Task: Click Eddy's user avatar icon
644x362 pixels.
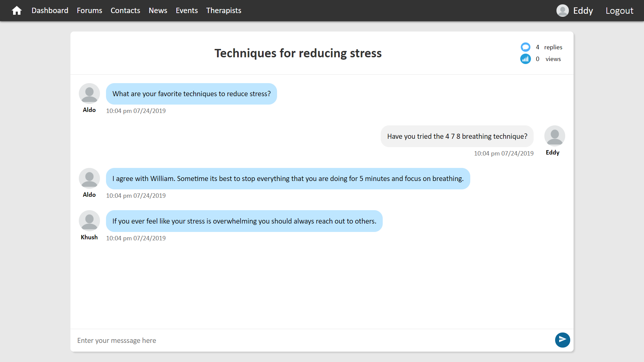Action: click(554, 136)
